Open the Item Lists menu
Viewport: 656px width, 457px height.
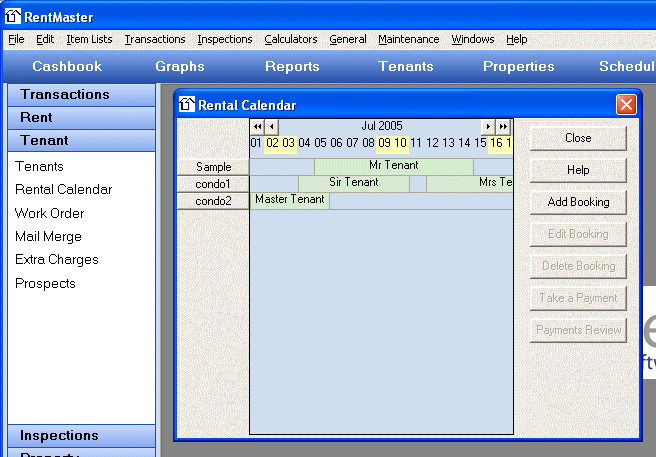(89, 40)
